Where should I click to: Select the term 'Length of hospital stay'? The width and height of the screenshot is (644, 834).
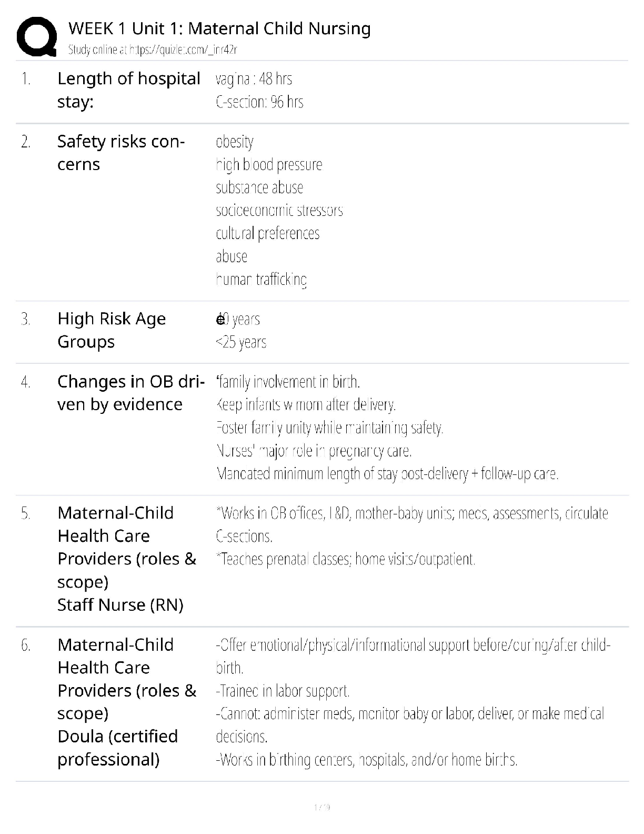[x=128, y=90]
